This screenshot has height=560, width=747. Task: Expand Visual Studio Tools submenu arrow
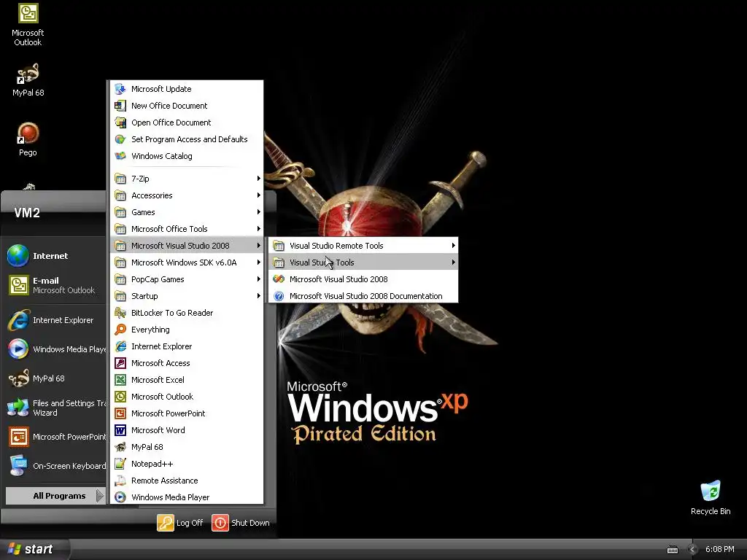tap(453, 262)
